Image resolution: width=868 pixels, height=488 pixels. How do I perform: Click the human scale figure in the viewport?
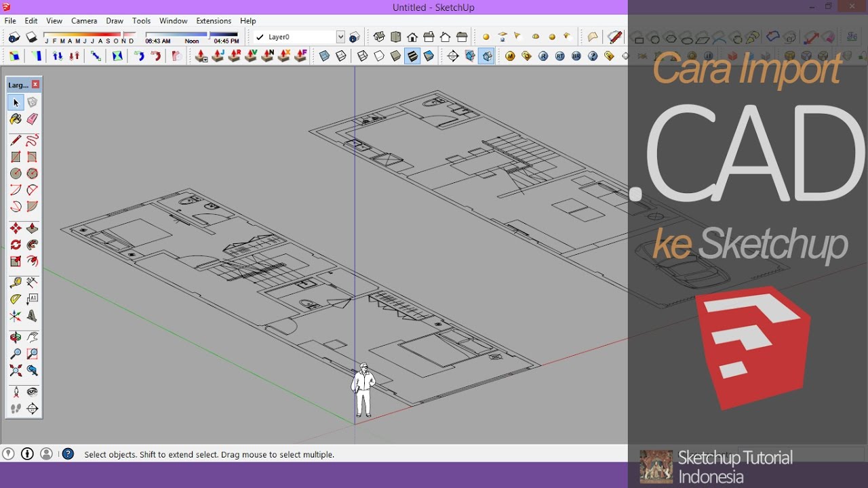[363, 390]
